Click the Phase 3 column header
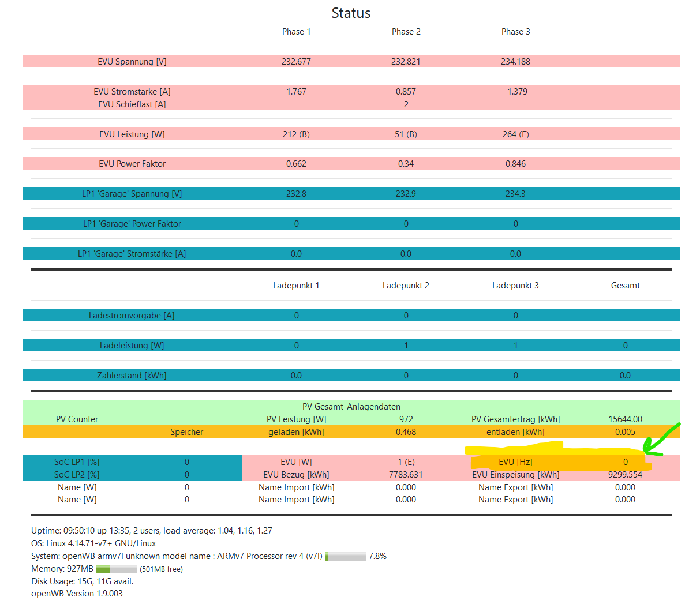This screenshot has height=608, width=700. tap(516, 32)
